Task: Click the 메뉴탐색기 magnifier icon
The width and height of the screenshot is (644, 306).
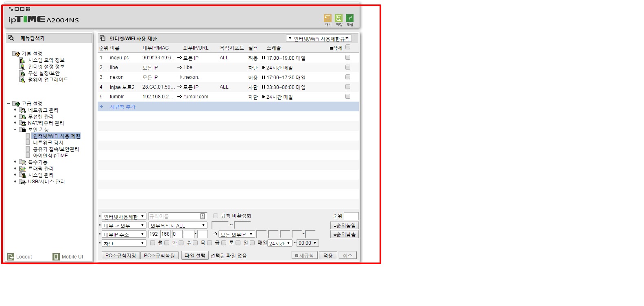Action: click(x=11, y=38)
